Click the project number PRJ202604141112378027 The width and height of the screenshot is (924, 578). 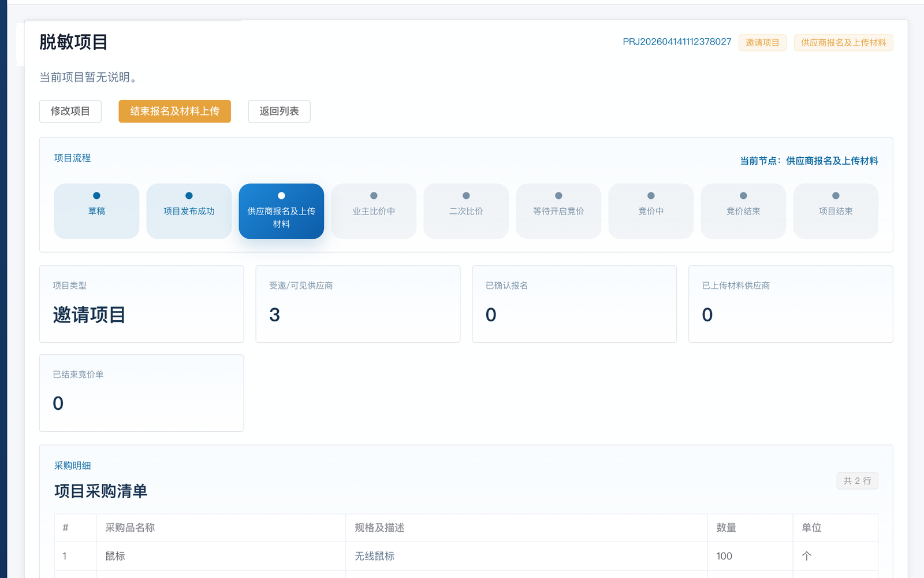(676, 42)
